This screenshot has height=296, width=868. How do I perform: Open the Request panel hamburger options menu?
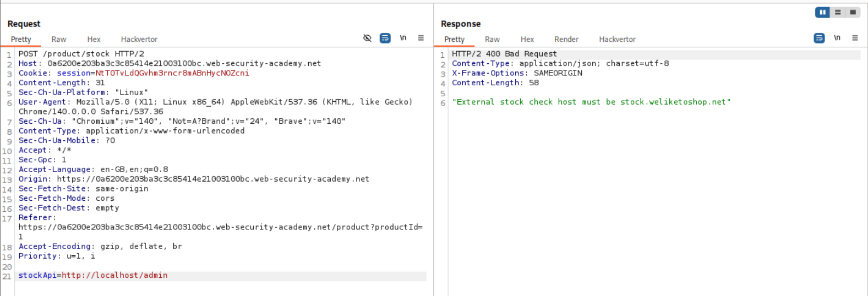pos(421,38)
